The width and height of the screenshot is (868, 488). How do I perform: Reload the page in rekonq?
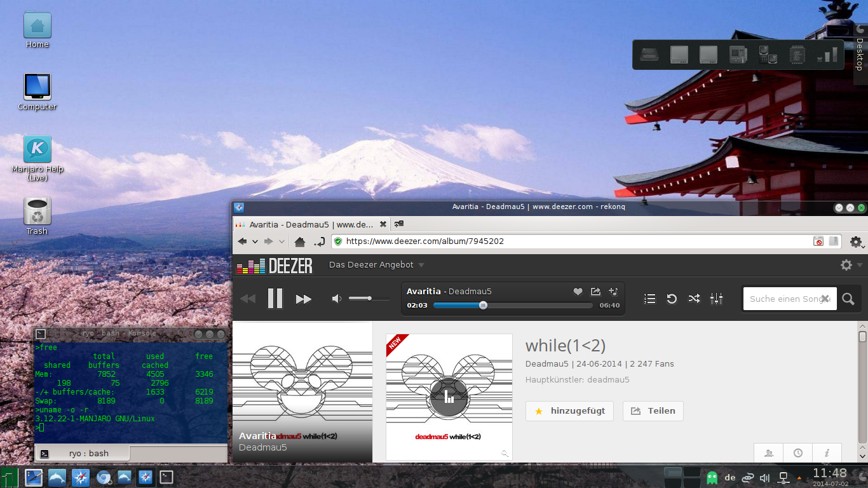tap(320, 241)
